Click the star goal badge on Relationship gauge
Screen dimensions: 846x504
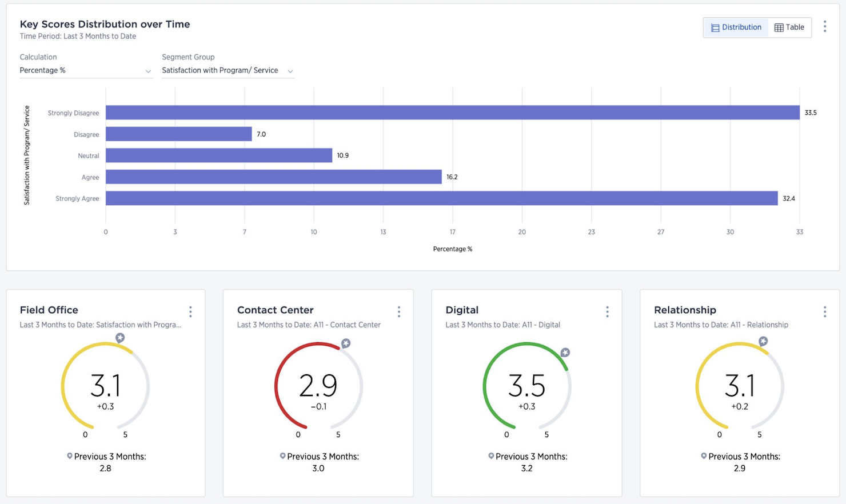pos(763,341)
